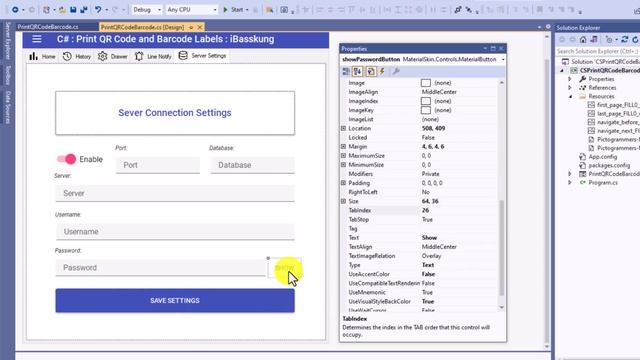This screenshot has height=360, width=640.
Task: Select App.config in Solution Explorer
Action: 602,157
